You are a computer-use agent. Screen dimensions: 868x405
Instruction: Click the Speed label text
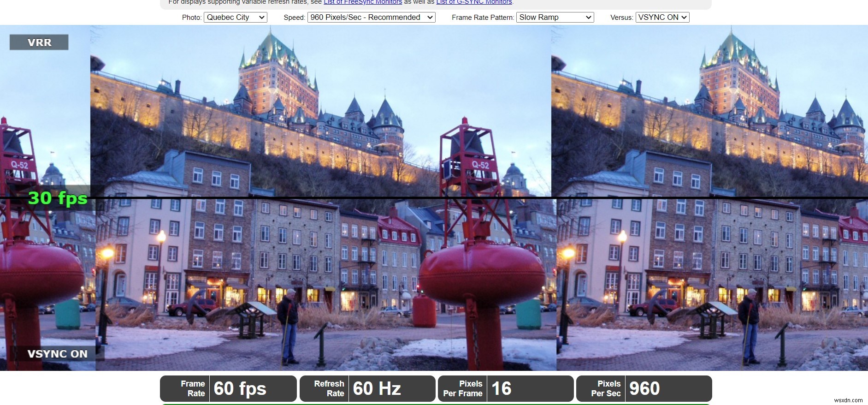click(294, 18)
